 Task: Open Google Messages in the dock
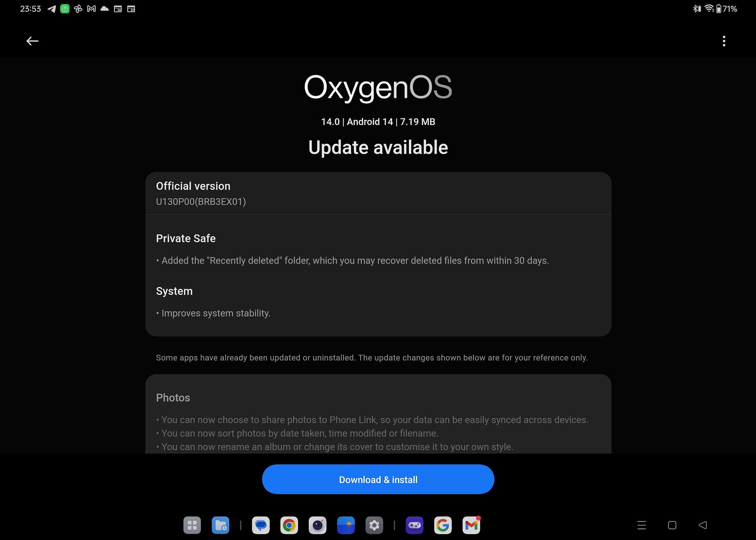click(261, 525)
